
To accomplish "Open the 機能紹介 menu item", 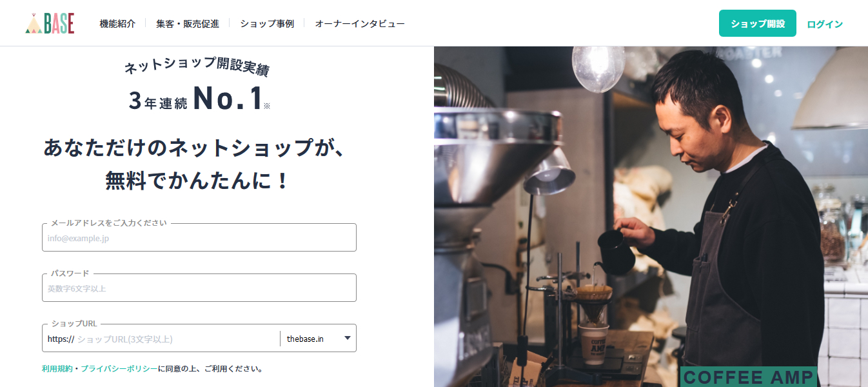I will pyautogui.click(x=117, y=23).
